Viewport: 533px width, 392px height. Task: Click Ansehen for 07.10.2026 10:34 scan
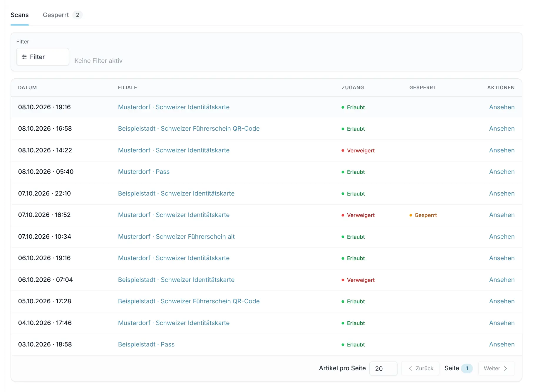click(x=502, y=237)
